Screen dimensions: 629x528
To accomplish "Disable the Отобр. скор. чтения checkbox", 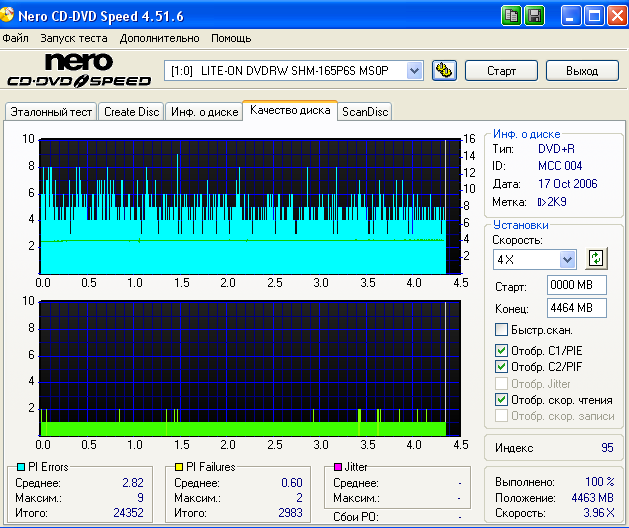I will point(502,399).
